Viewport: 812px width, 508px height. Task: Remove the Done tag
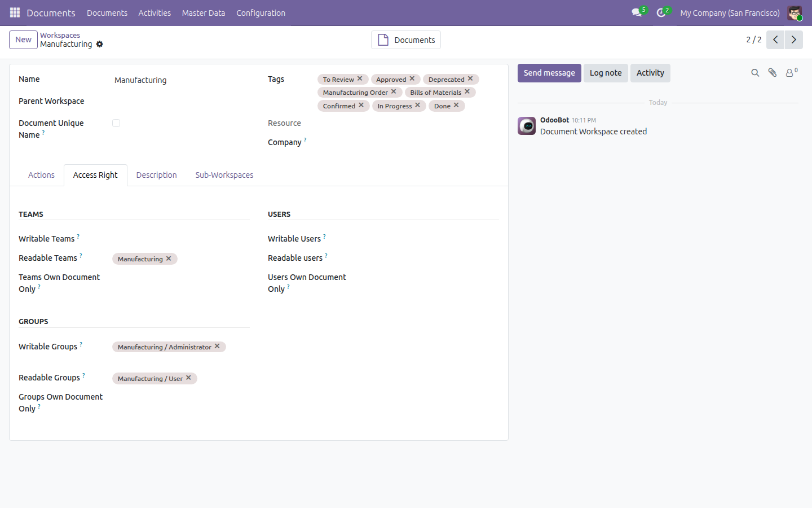(x=456, y=106)
